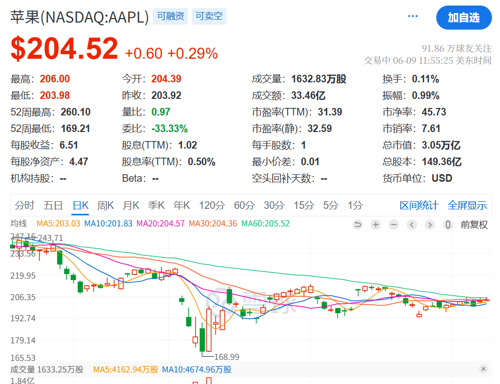The height and width of the screenshot is (384, 500).
Task: Select the 月K chart tab
Action: (131, 205)
